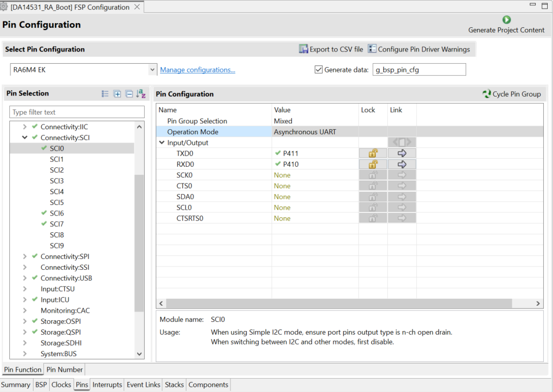
Task: Select the Storage:OSPI tree item
Action: coord(61,321)
